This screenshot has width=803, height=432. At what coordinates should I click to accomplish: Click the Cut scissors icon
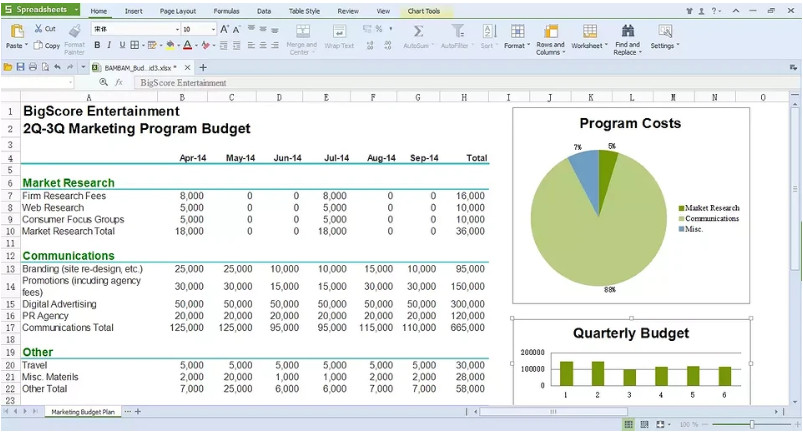38,30
